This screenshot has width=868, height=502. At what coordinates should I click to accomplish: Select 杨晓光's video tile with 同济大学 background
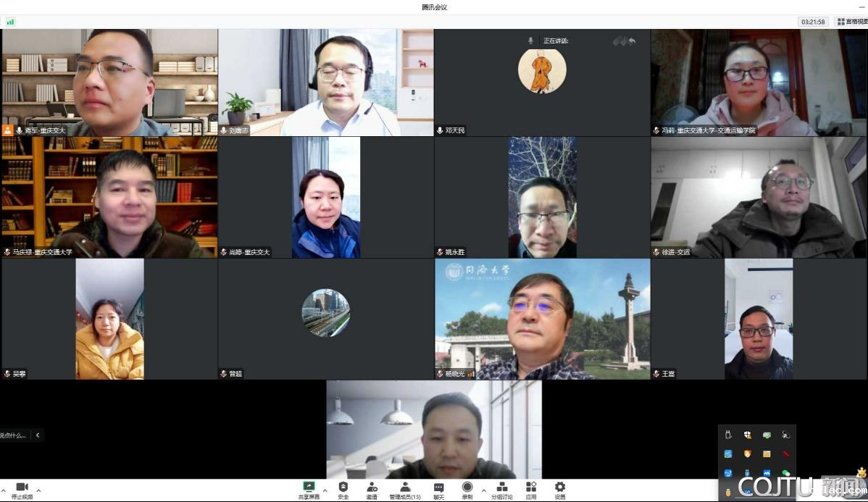click(542, 319)
